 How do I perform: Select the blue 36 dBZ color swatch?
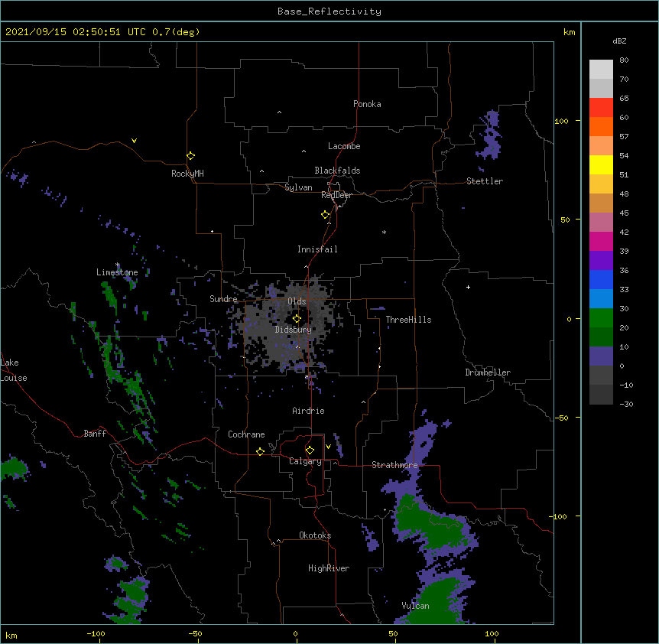(x=601, y=279)
